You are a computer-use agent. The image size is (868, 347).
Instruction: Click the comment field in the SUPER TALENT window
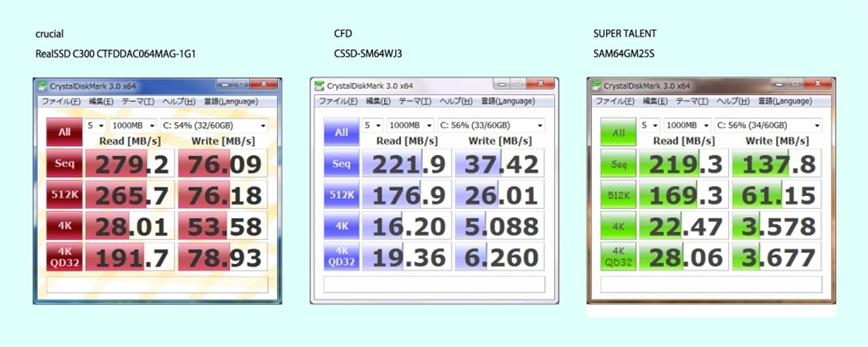point(711,284)
